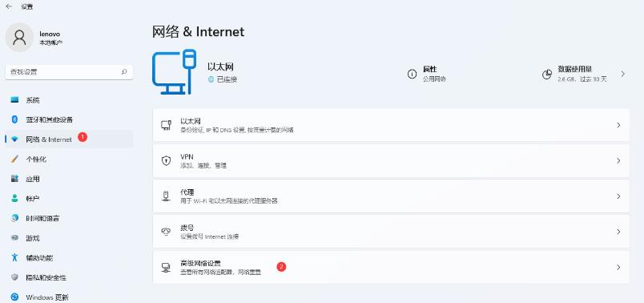Click the 以太网 row monitor icon
Viewport: 644px width, 303px height.
[166, 125]
